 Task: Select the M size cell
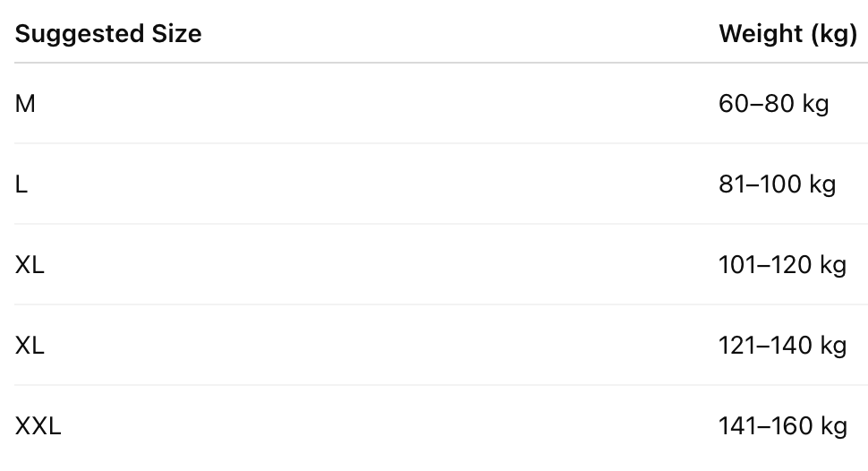tap(25, 104)
